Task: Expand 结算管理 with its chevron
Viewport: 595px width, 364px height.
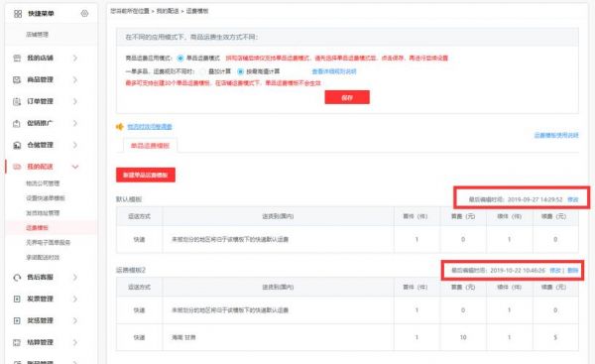Action: click(75, 342)
